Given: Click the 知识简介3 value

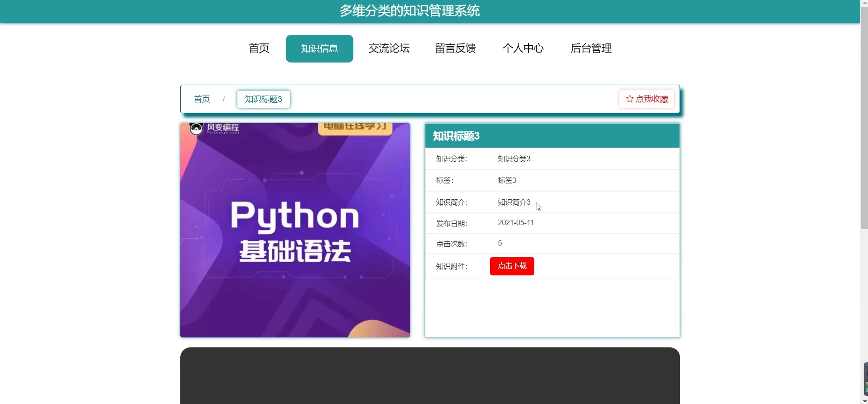Looking at the screenshot, I should tap(514, 202).
